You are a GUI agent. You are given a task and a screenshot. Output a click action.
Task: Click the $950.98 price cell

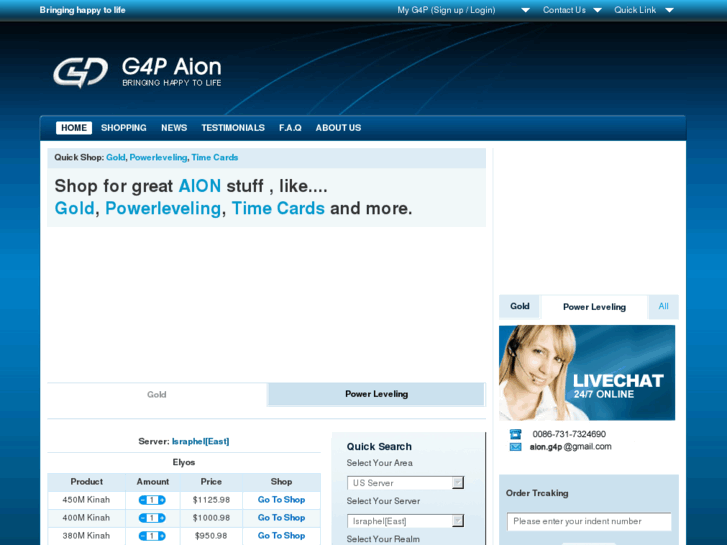pos(211,536)
